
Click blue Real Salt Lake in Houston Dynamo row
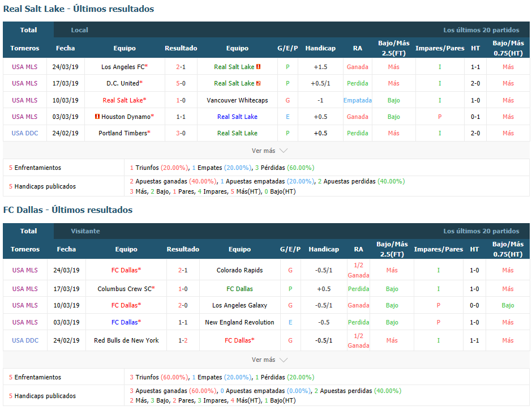click(x=237, y=117)
